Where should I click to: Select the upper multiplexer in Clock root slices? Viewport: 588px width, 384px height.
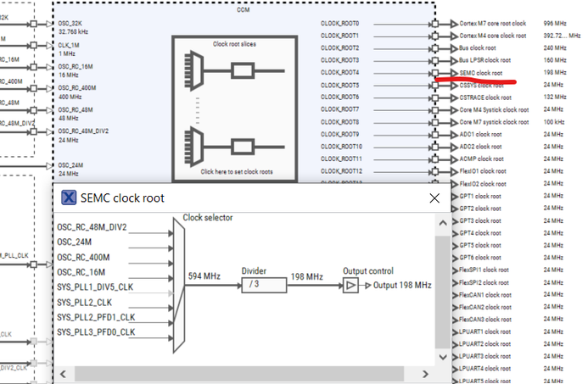[x=193, y=70]
